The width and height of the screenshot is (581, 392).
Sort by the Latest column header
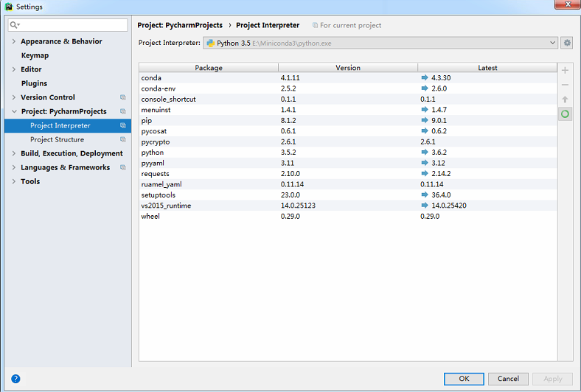487,68
